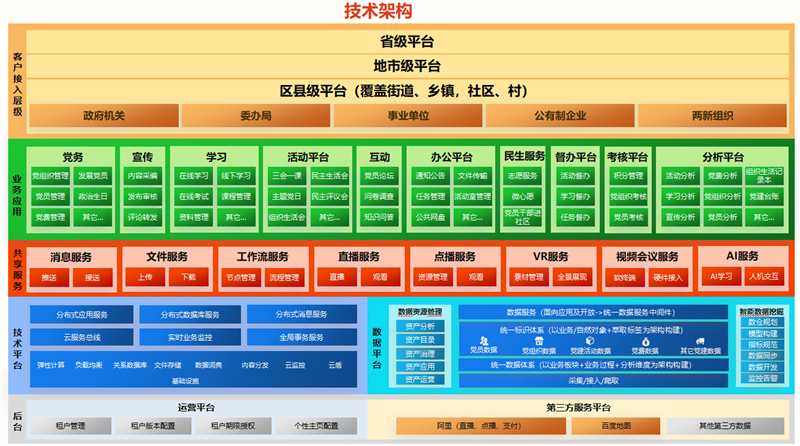This screenshot has height=446, width=800.
Task: Click the 两新组织 box
Action: [711, 116]
